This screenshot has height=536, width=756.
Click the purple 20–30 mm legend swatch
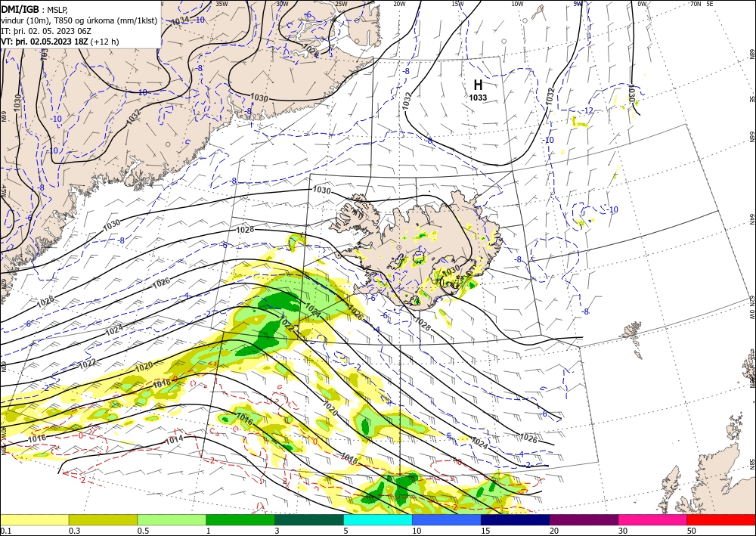click(584, 519)
